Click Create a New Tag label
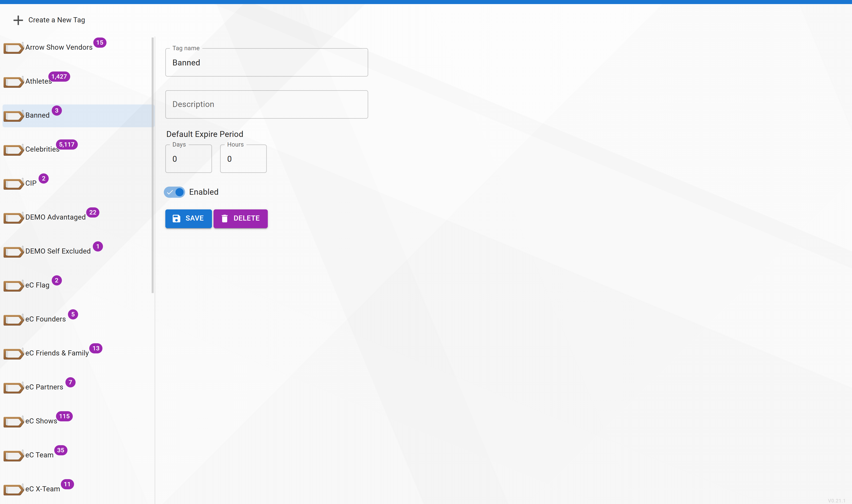 pos(57,20)
